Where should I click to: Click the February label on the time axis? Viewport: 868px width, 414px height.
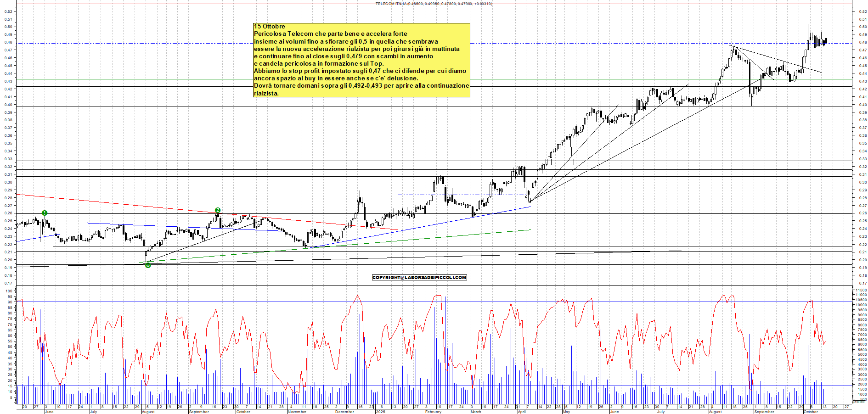pyautogui.click(x=433, y=412)
